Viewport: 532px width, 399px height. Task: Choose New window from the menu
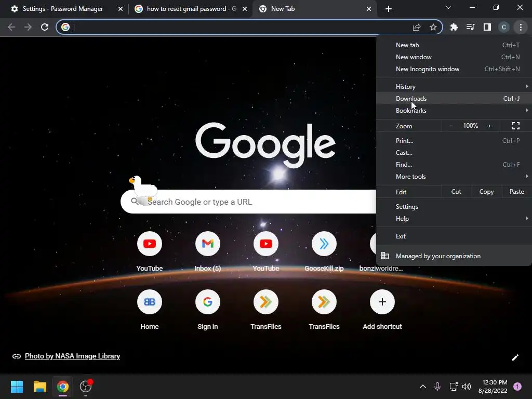[454, 57]
